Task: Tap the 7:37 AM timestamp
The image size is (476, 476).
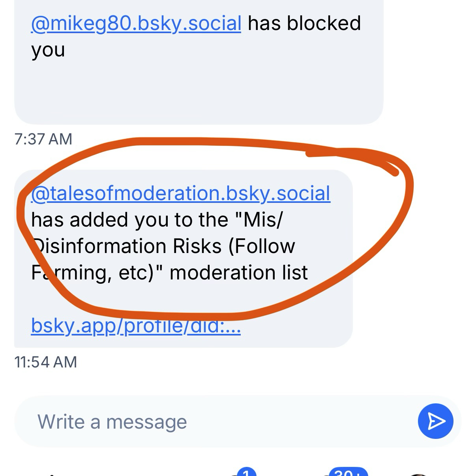Action: [x=43, y=139]
